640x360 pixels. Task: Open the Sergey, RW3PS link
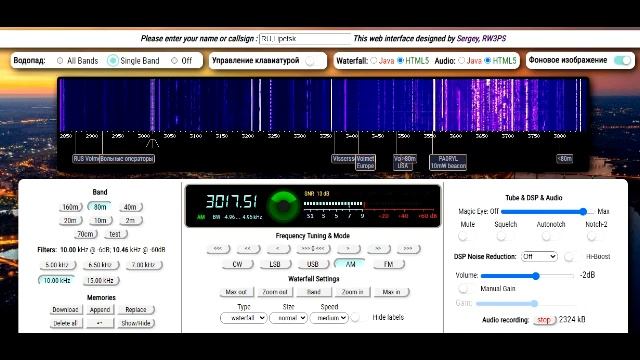click(481, 38)
